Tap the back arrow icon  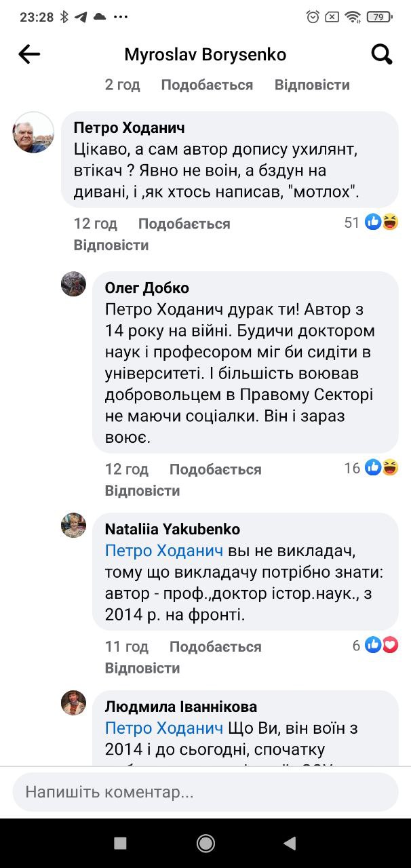(x=29, y=55)
